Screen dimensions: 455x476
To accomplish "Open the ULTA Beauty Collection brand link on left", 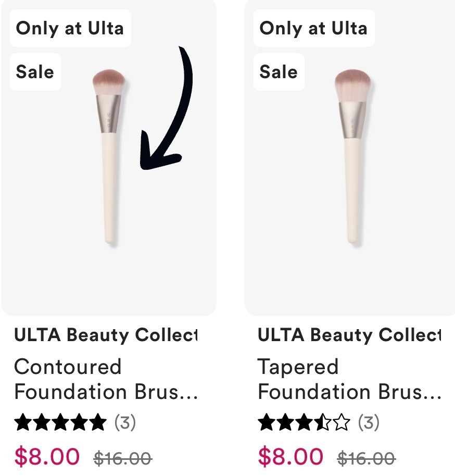I will [104, 335].
